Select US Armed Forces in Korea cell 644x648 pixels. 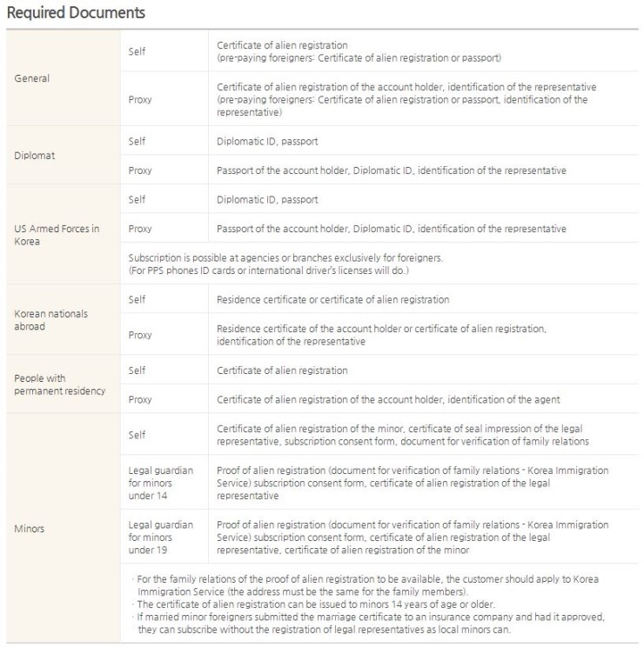point(64,234)
